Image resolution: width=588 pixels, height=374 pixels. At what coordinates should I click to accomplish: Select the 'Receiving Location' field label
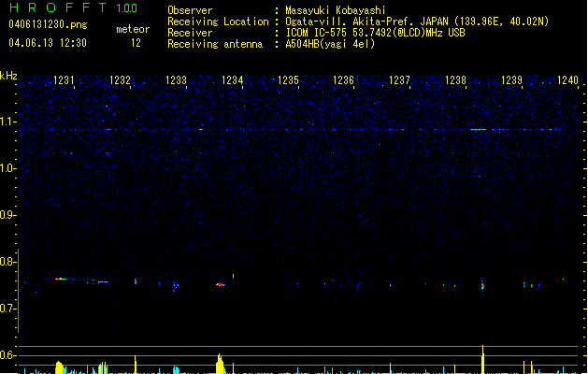click(x=218, y=22)
